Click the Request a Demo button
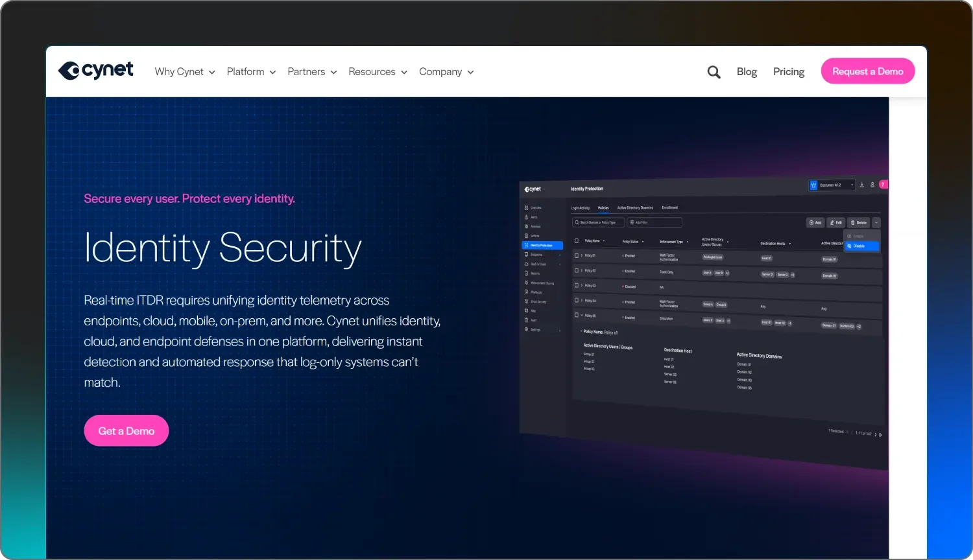This screenshot has height=560, width=973. pos(868,71)
